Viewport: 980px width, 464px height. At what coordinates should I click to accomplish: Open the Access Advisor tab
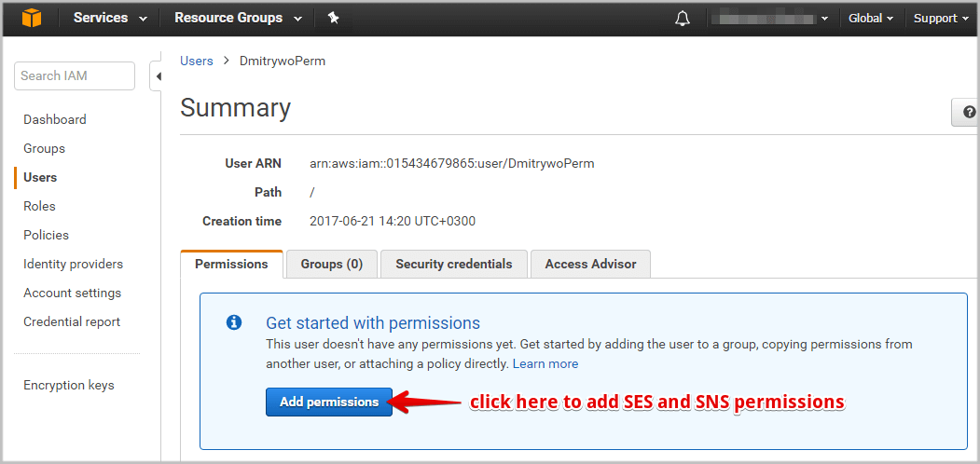[x=590, y=265]
